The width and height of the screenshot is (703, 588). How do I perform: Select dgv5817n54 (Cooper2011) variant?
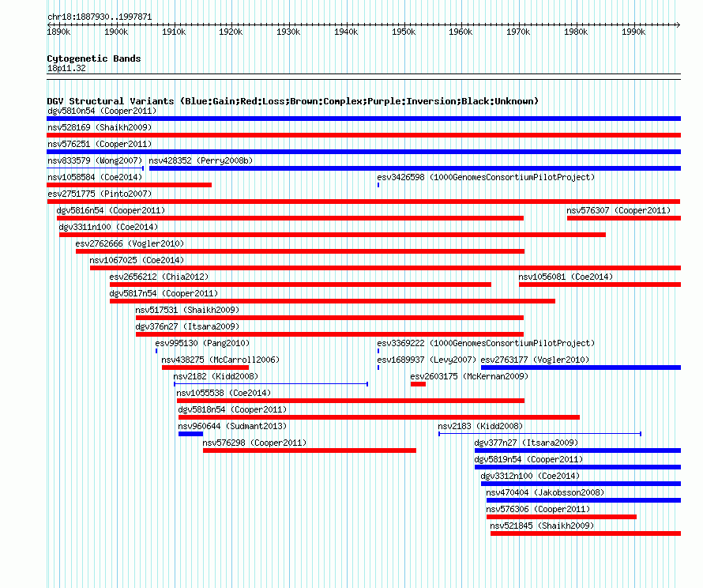click(x=164, y=293)
